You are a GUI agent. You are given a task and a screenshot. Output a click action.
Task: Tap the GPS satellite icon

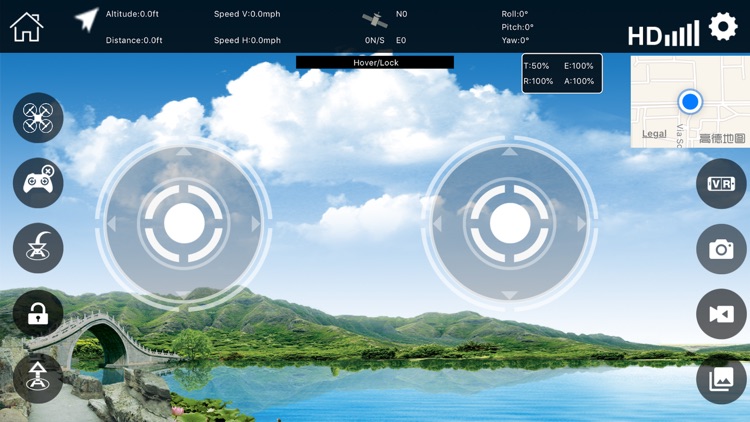click(x=375, y=20)
